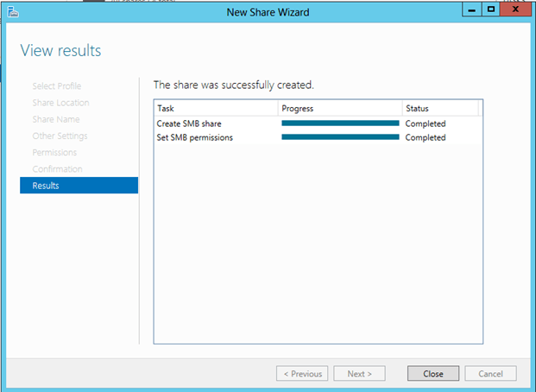Click the Create SMB share progress bar
The width and height of the screenshot is (536, 392).
click(x=340, y=124)
